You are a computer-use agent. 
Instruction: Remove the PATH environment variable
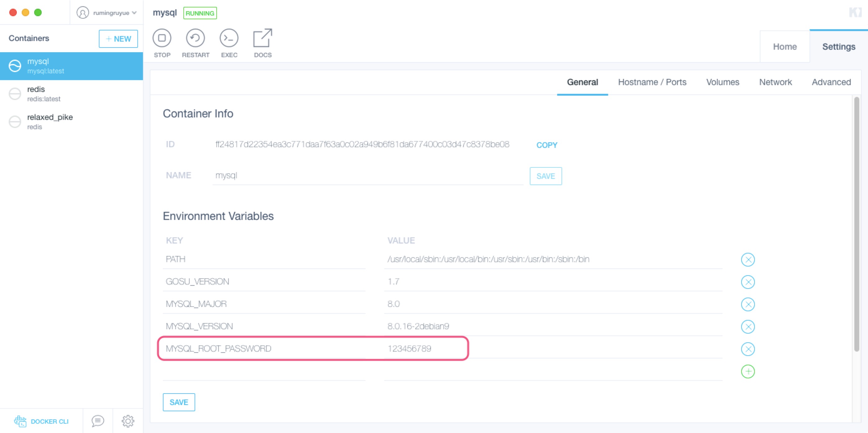point(748,260)
